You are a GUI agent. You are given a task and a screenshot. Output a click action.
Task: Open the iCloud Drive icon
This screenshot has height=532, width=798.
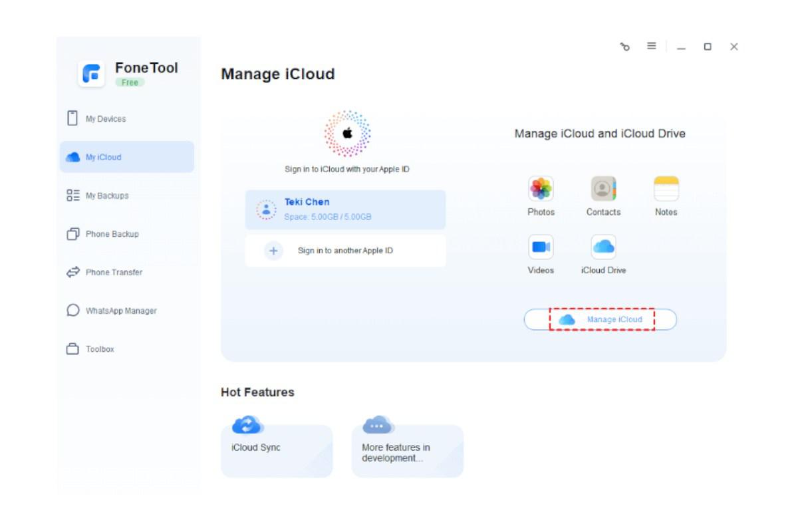pyautogui.click(x=603, y=247)
